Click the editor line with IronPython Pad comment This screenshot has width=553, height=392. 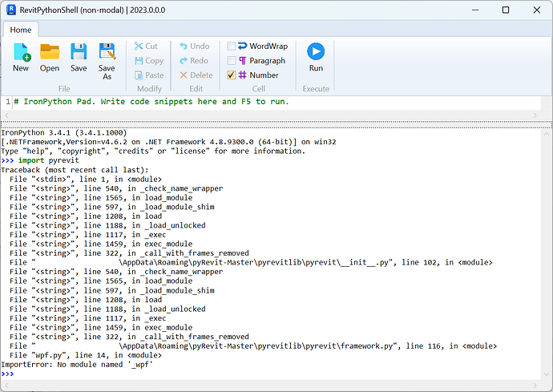pos(151,102)
